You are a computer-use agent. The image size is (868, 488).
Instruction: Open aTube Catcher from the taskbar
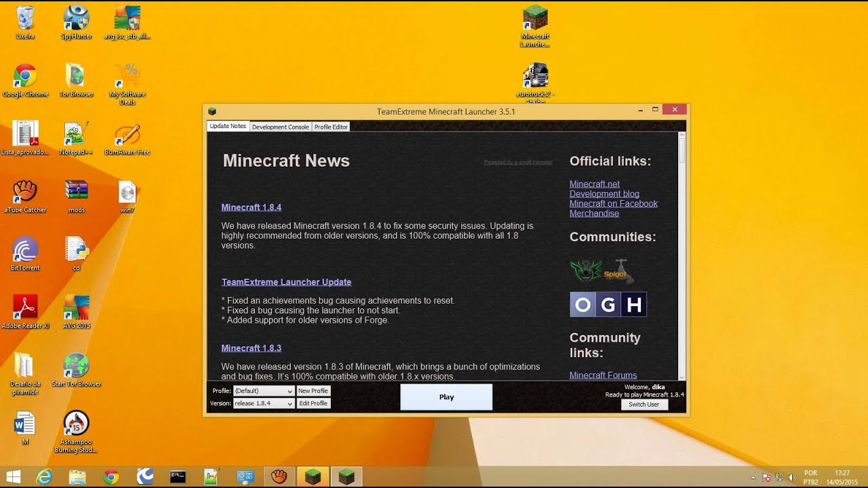pos(279,477)
